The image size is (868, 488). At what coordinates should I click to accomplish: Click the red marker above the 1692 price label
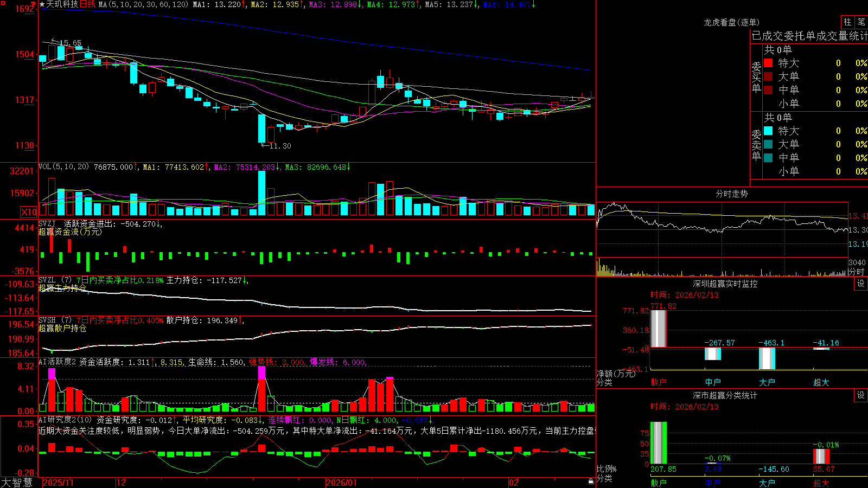34,3
